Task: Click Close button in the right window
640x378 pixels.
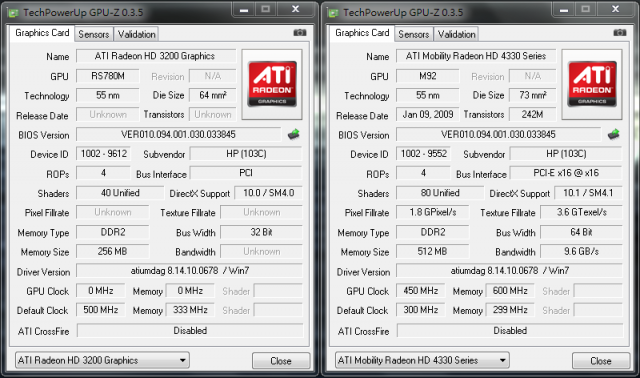Action: [601, 361]
